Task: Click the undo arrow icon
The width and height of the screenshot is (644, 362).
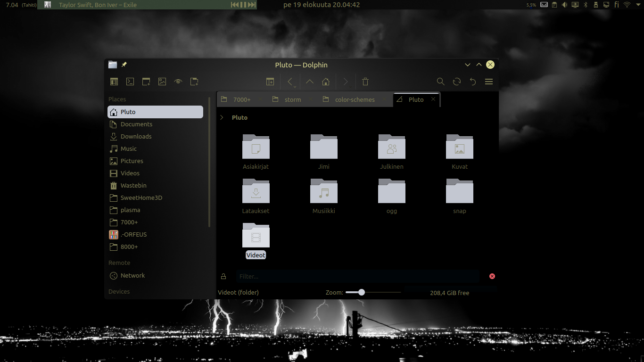Action: pyautogui.click(x=472, y=82)
